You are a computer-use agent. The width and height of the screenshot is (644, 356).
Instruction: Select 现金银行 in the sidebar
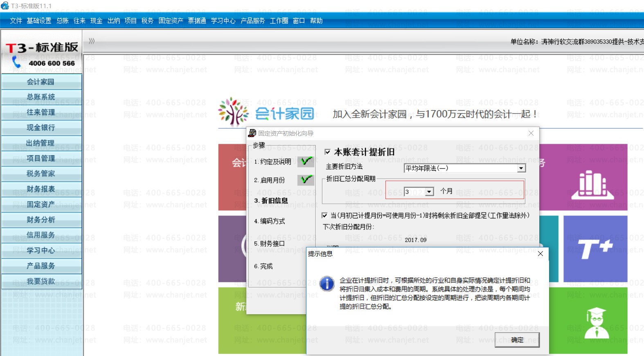pyautogui.click(x=41, y=128)
